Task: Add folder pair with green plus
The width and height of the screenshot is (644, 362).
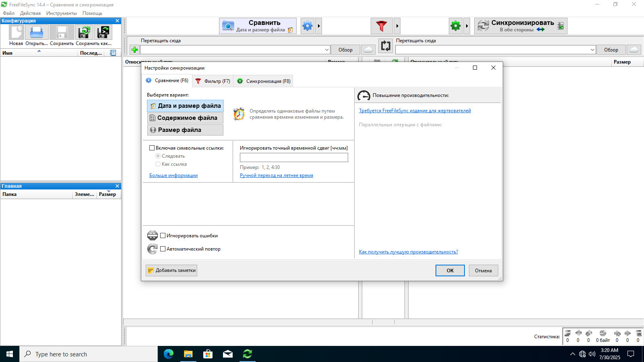Action: pyautogui.click(x=134, y=49)
